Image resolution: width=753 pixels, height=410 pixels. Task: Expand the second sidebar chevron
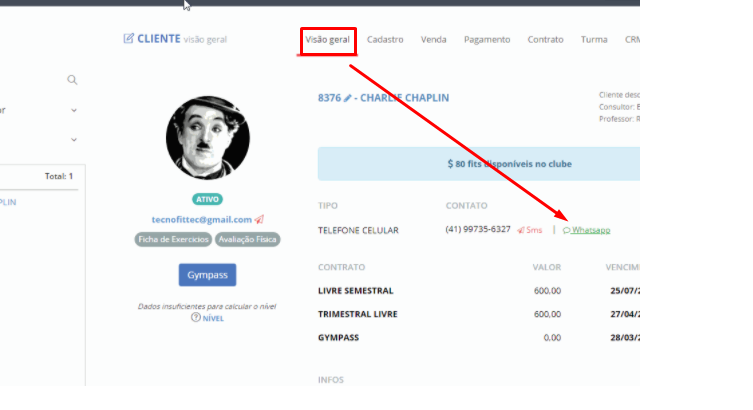pos(74,140)
